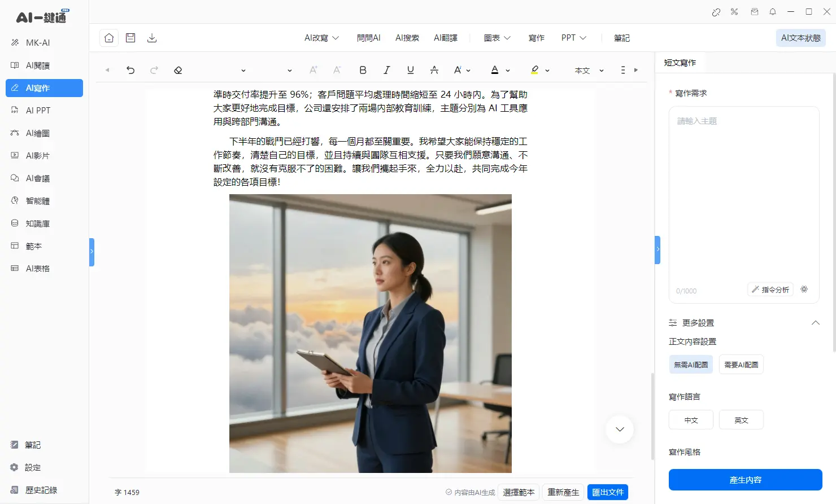Click the AI文本狀態 button
836x504 pixels.
point(801,38)
